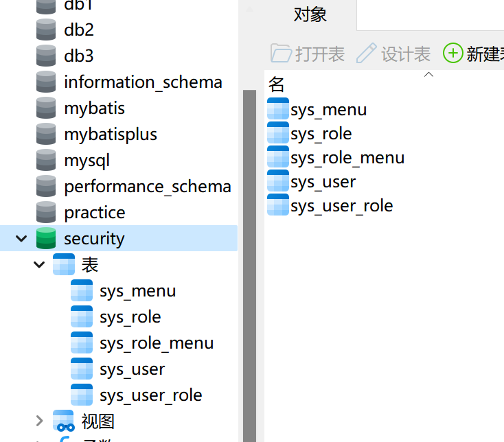The image size is (504, 442).
Task: Click the Views glasses icon in tree
Action: click(x=64, y=421)
